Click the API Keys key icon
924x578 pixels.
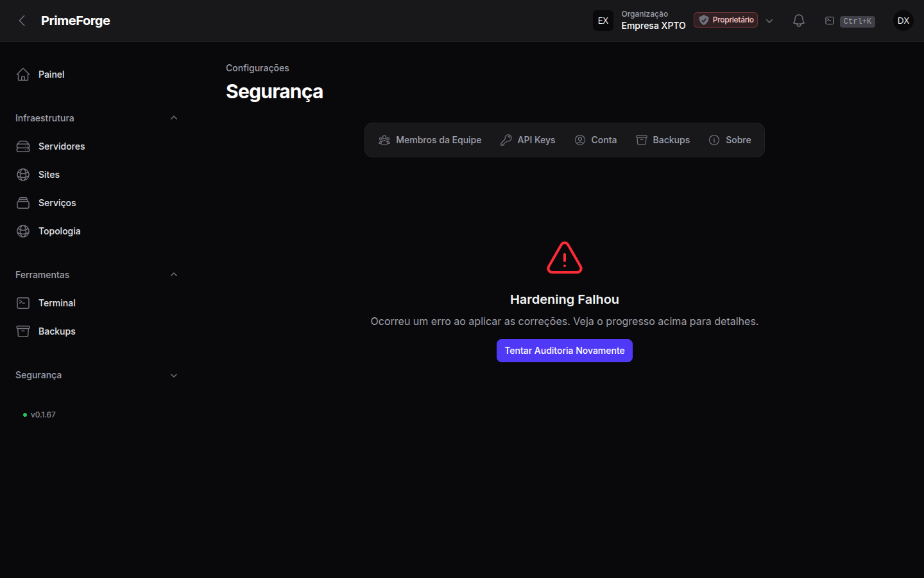[x=506, y=140]
